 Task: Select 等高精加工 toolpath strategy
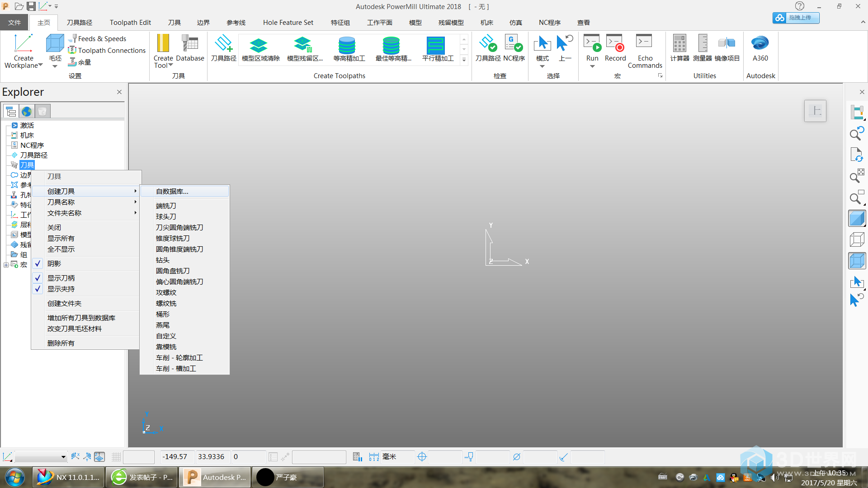[x=349, y=49]
